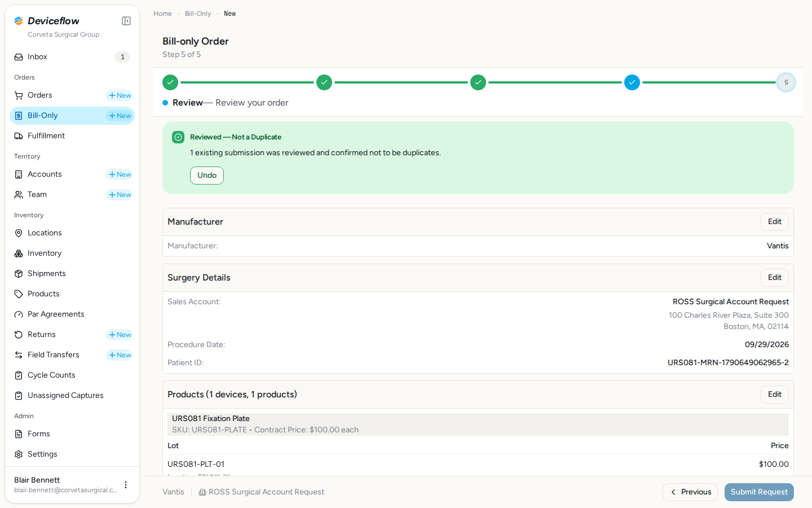Click the fourth blue step circle
The width and height of the screenshot is (812, 508).
pyautogui.click(x=632, y=82)
